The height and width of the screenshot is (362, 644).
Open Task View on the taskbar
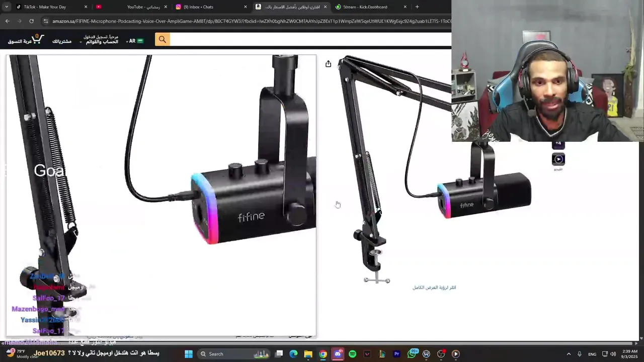279,354
